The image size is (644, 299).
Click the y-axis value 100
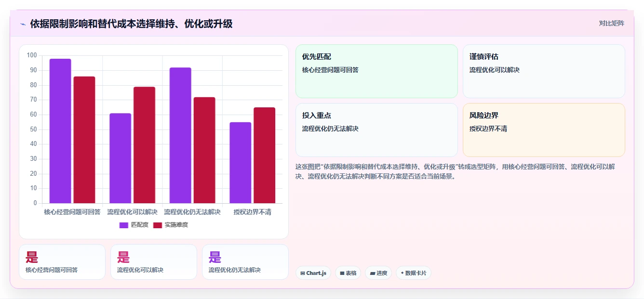pos(32,55)
